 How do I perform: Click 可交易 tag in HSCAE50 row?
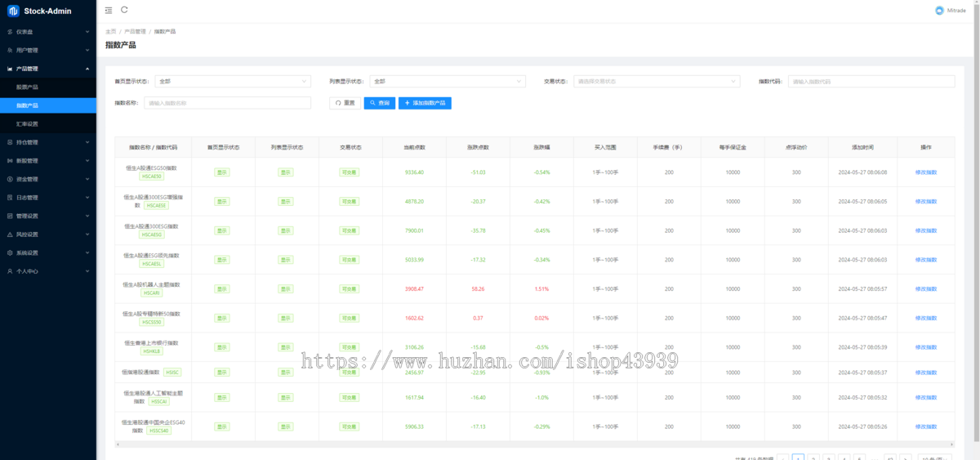point(350,172)
